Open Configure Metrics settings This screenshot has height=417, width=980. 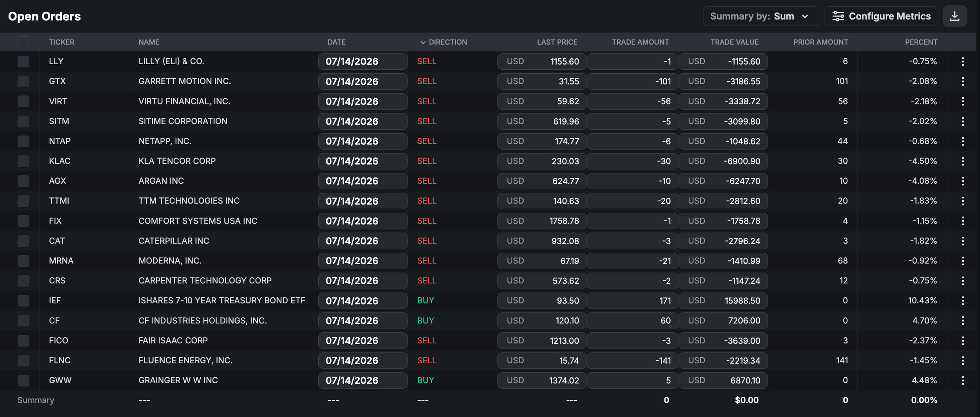pos(881,16)
